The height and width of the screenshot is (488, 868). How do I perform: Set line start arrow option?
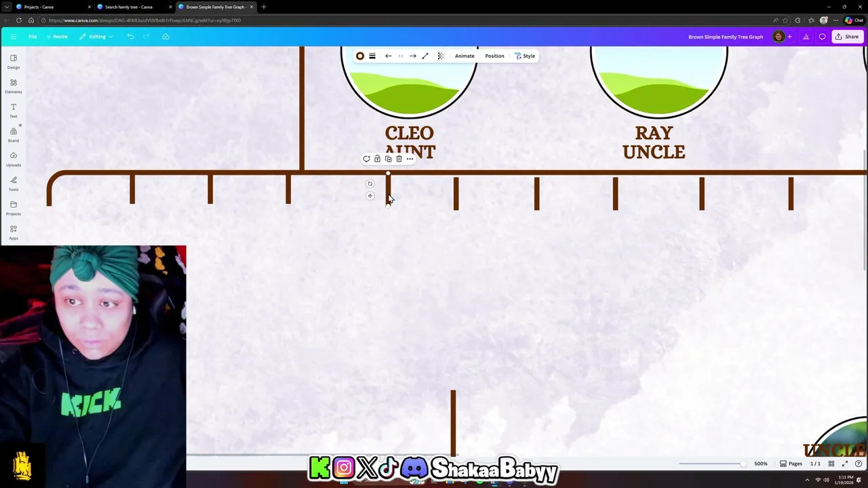click(x=388, y=56)
